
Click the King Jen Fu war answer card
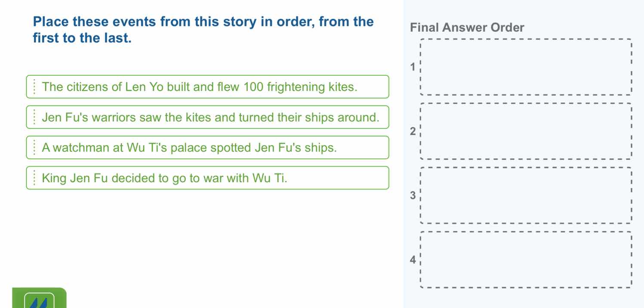(x=208, y=177)
